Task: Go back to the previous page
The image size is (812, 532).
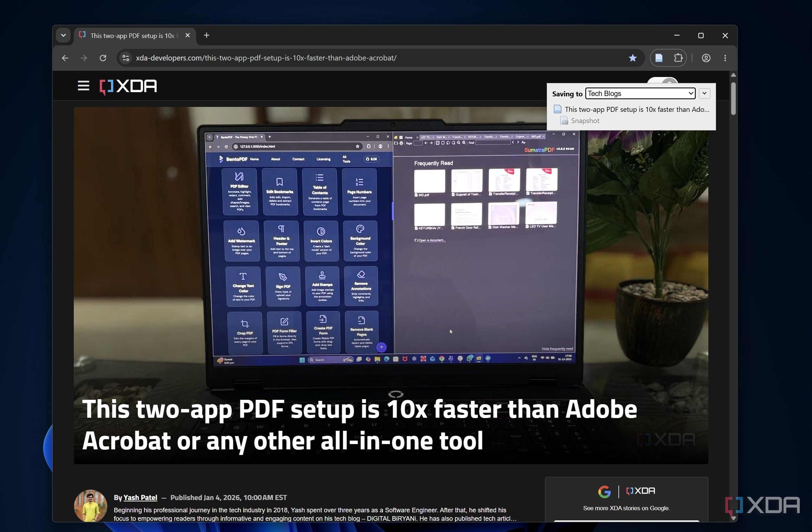Action: [x=65, y=58]
